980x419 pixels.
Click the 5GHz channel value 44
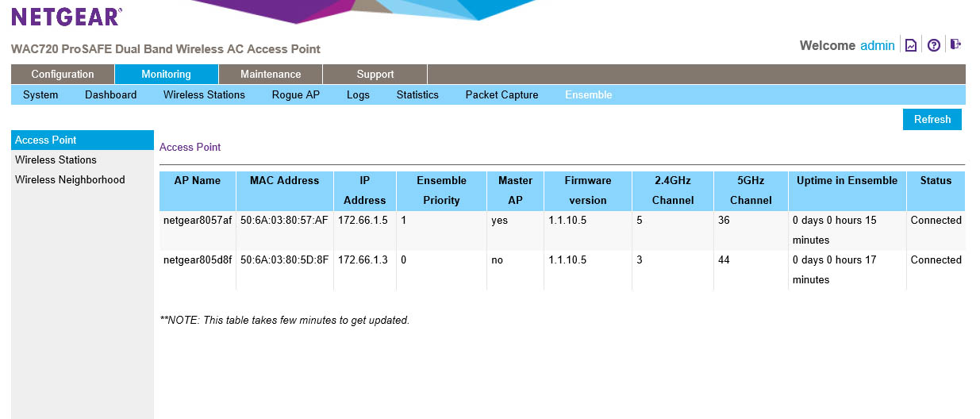[724, 259]
